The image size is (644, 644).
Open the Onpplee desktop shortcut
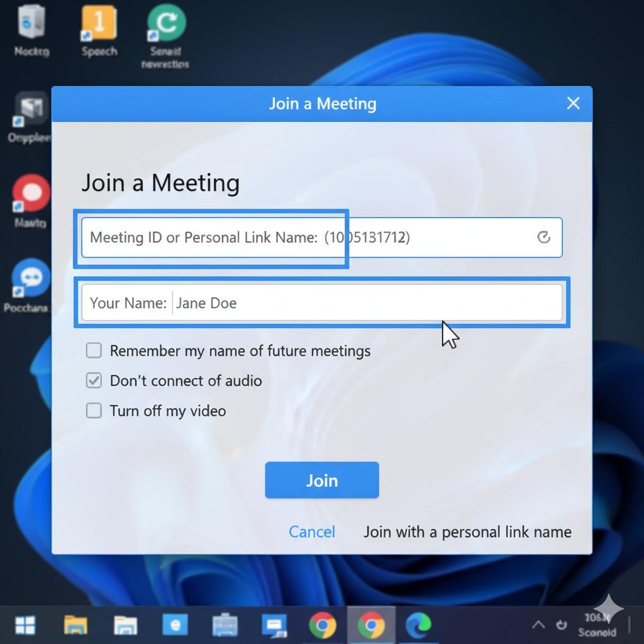(30, 118)
